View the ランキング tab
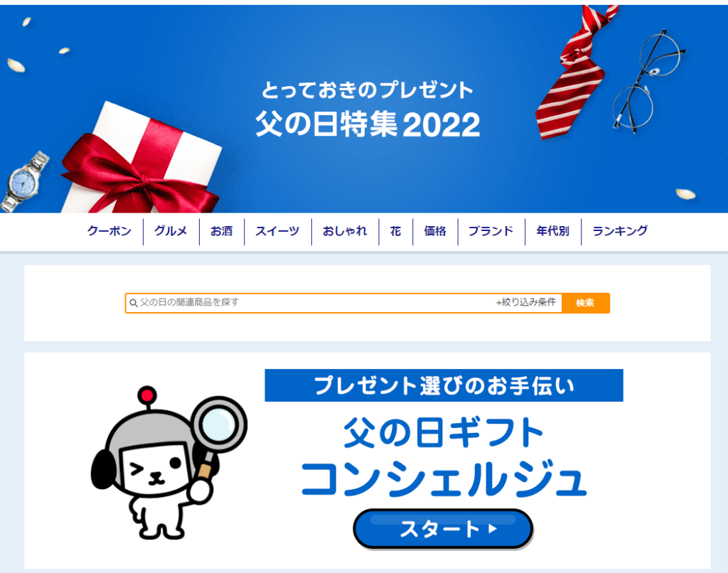728x573 pixels. pos(620,231)
